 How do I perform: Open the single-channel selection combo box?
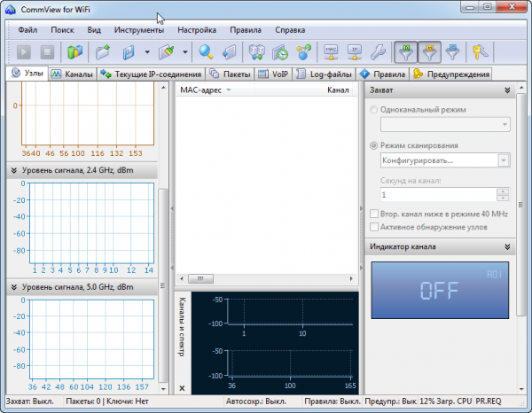[445, 124]
